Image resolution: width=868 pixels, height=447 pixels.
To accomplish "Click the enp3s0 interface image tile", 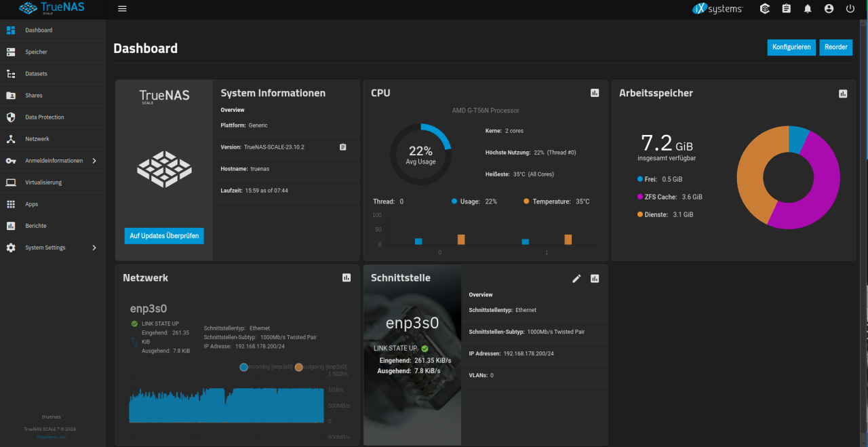I will [412, 355].
